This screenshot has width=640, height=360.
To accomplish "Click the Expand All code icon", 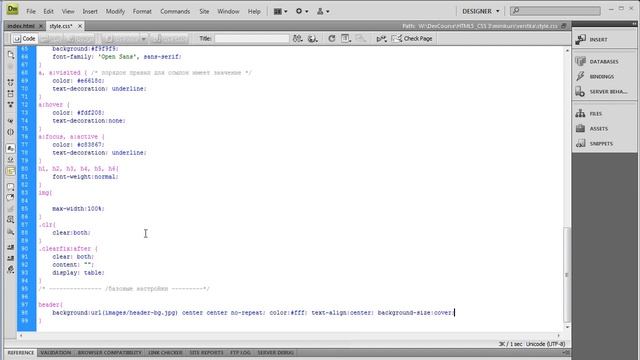I will [11, 104].
